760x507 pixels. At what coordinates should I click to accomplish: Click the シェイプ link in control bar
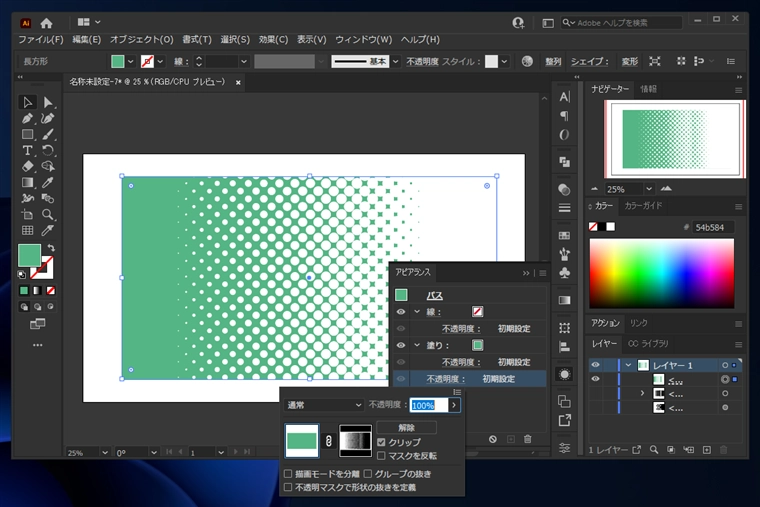pyautogui.click(x=589, y=62)
